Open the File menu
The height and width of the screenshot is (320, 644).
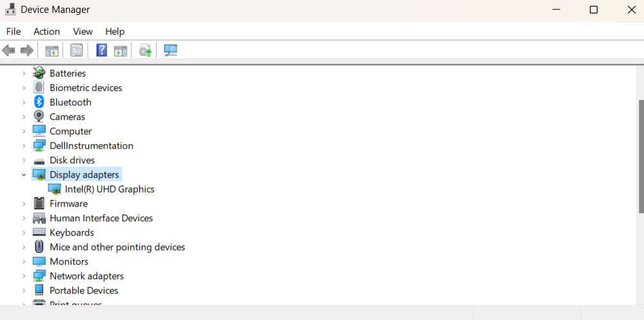point(14,32)
